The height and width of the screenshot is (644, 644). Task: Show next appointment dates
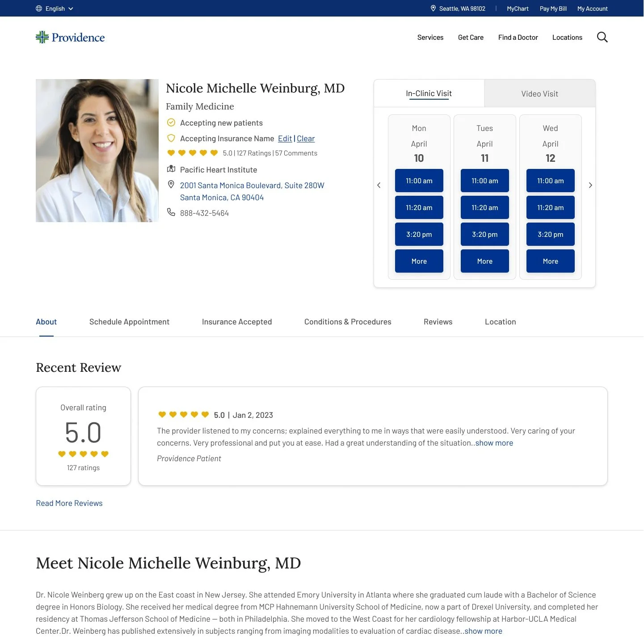tap(590, 185)
